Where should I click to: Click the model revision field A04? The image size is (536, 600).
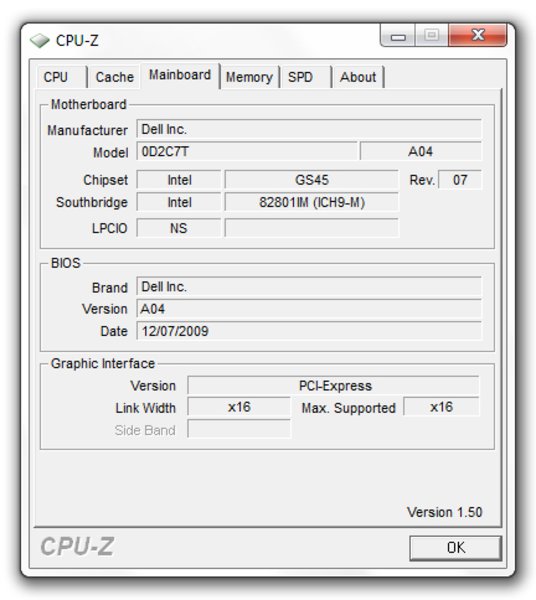coord(420,152)
